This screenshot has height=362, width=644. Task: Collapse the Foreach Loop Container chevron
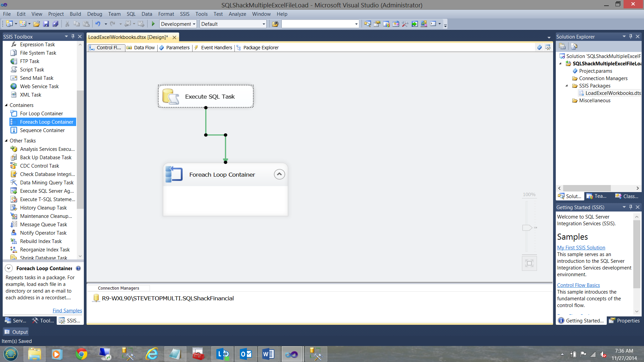tap(279, 174)
